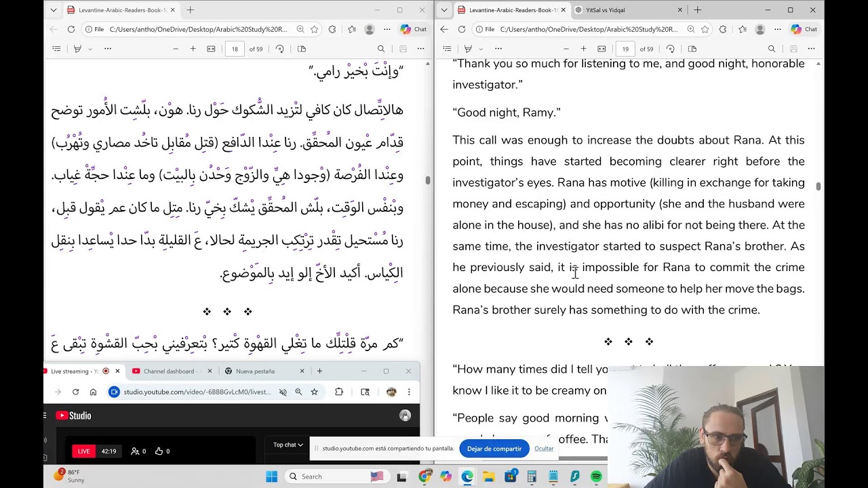The width and height of the screenshot is (868, 488).
Task: Open Windows Start menu
Action: click(271, 476)
